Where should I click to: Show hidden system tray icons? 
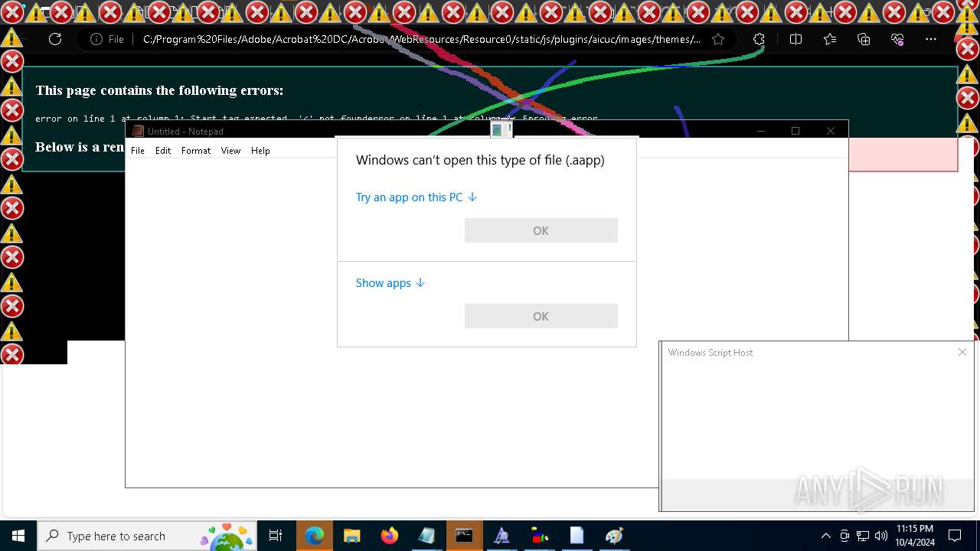point(825,536)
